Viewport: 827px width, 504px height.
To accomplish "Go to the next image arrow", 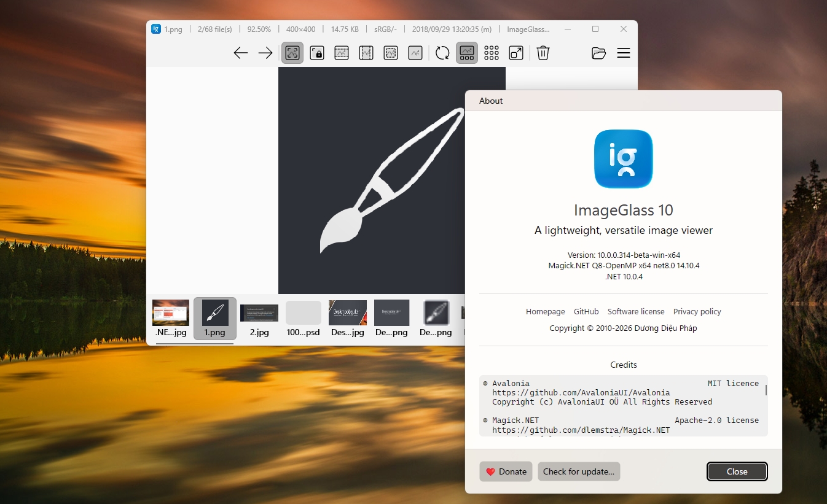I will pos(265,53).
